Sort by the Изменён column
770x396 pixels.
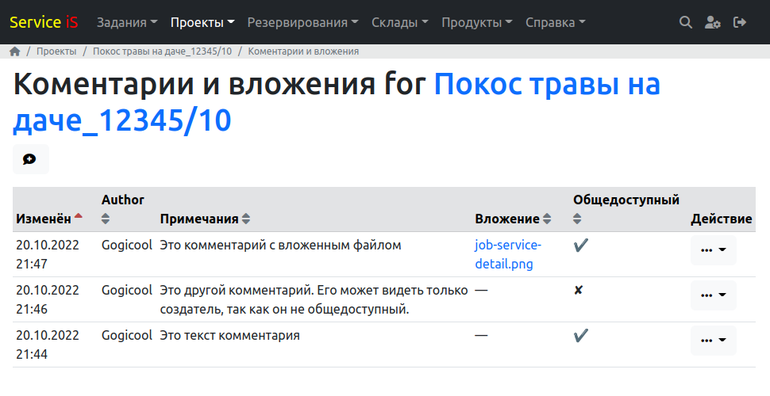49,219
